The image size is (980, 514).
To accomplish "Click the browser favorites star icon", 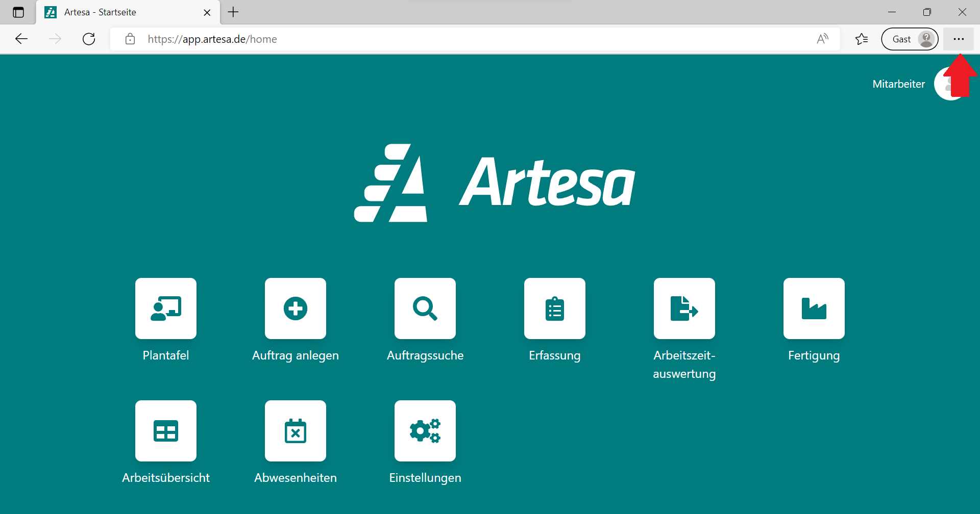I will coord(862,39).
